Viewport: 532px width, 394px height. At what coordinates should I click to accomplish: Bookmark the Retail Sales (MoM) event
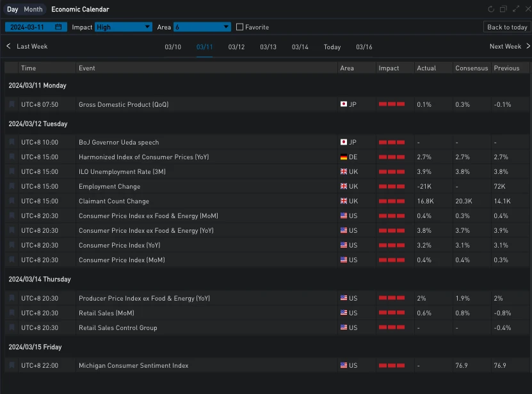tap(12, 313)
